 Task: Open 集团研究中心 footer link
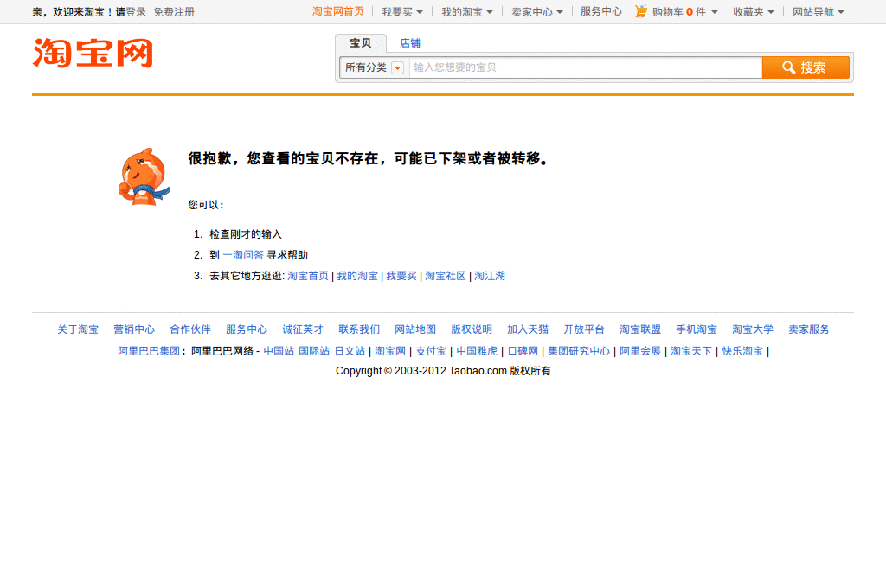[x=579, y=351]
